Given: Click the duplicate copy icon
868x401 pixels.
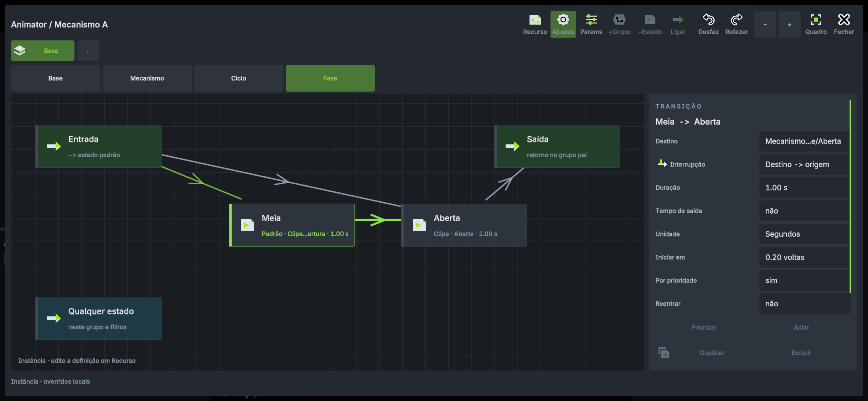Looking at the screenshot, I should (x=664, y=353).
